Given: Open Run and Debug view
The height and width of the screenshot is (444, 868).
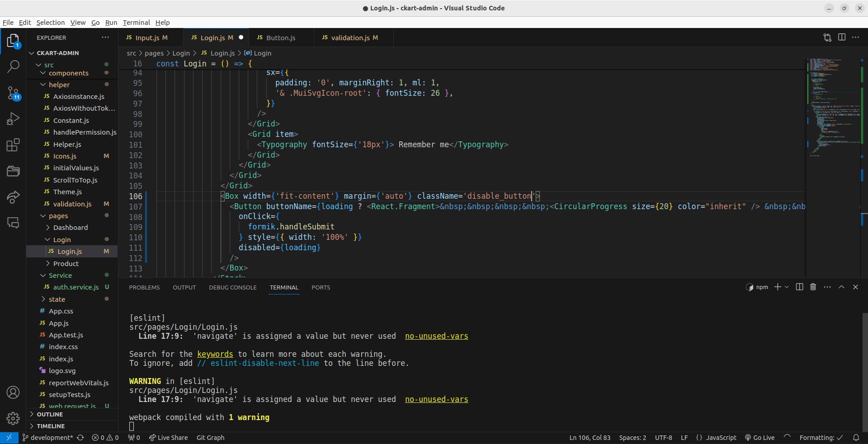Looking at the screenshot, I should click(13, 119).
